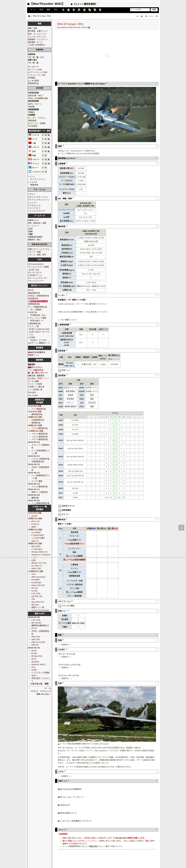The height and width of the screenshot is (868, 186).
Task: Click the Japanese flag in the country table
Action: [30, 151]
